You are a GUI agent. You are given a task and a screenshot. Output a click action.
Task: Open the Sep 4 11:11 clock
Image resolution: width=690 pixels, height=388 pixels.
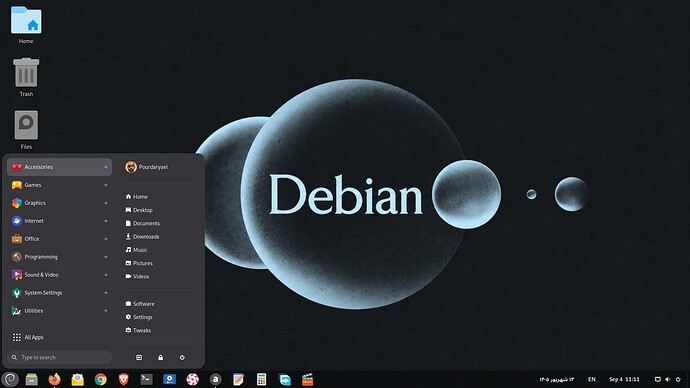[624, 379]
